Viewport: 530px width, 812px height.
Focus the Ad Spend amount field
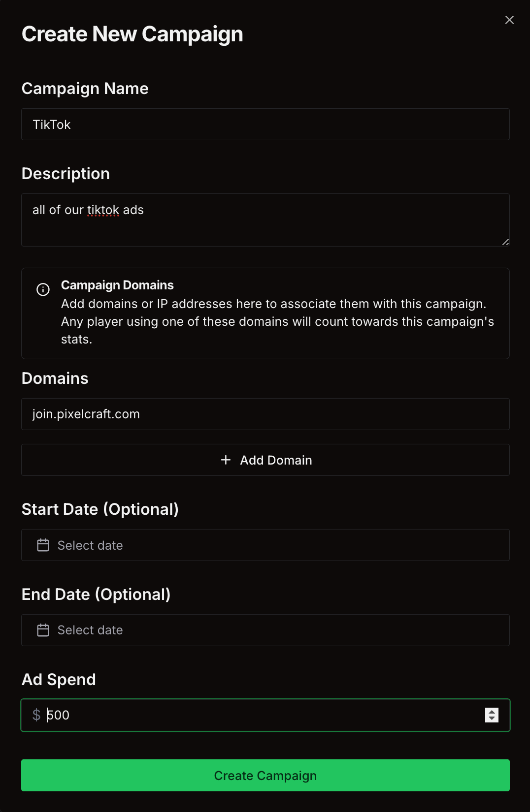(246, 715)
